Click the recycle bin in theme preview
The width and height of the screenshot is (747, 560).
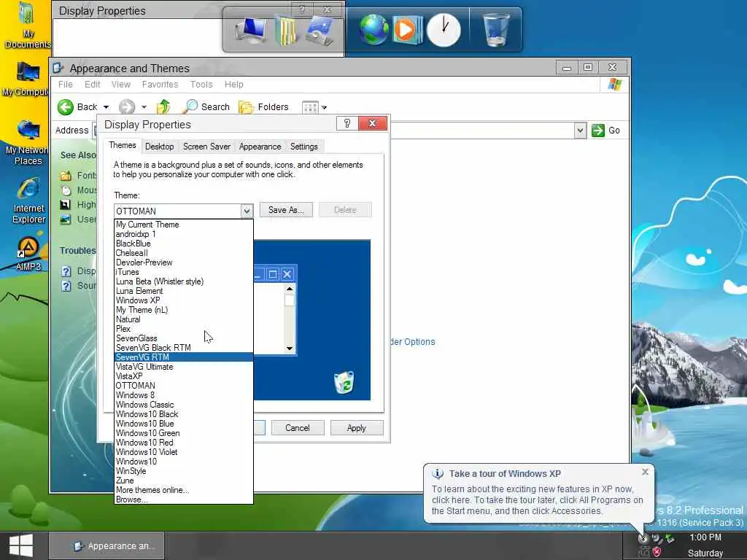pos(344,382)
